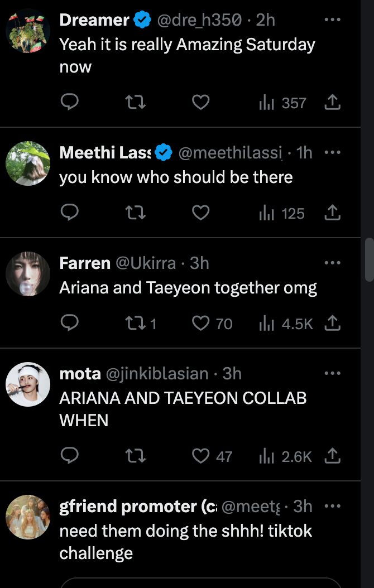Share mota's COLLAB WHEN tweet
374x588 pixels.
pyautogui.click(x=332, y=456)
